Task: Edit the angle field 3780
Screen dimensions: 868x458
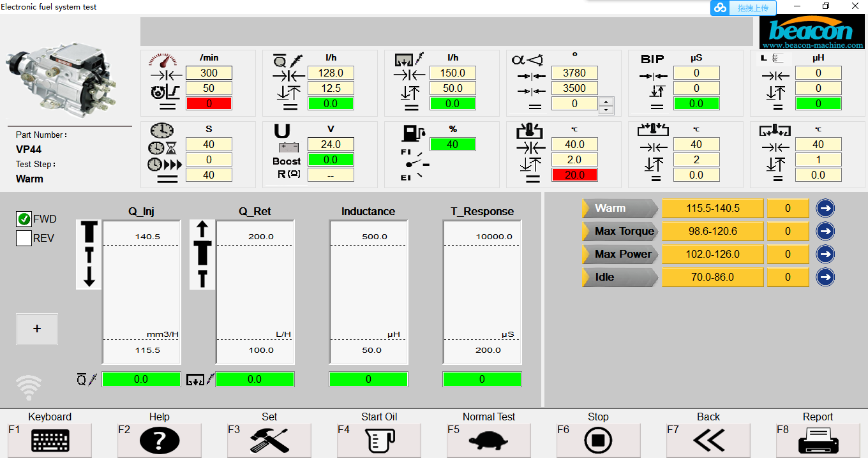Action: coord(574,73)
